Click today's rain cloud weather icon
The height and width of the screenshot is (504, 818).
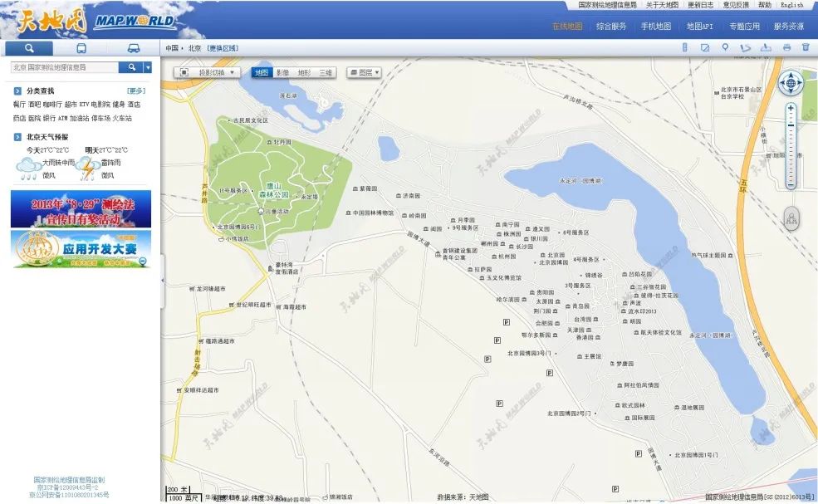click(29, 169)
